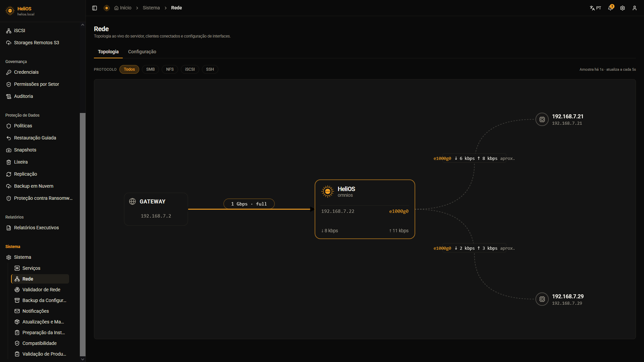Click the globe icon on GATEWAY node

pyautogui.click(x=132, y=201)
